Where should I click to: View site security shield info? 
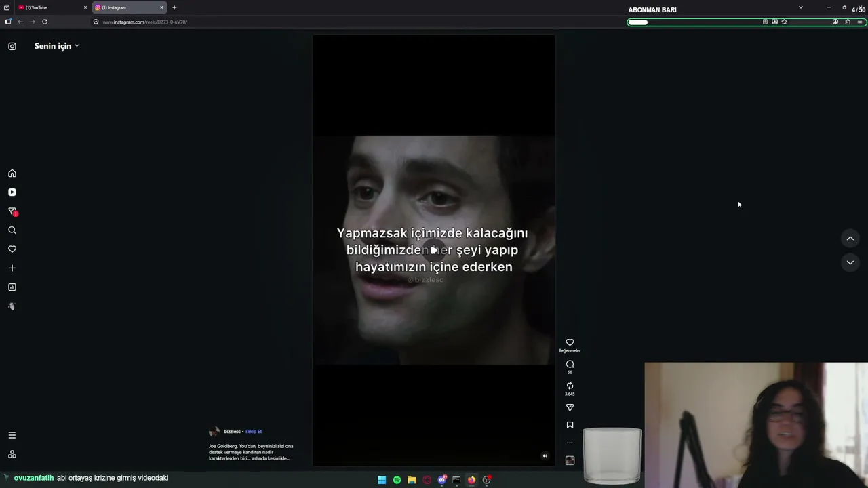[x=96, y=22]
